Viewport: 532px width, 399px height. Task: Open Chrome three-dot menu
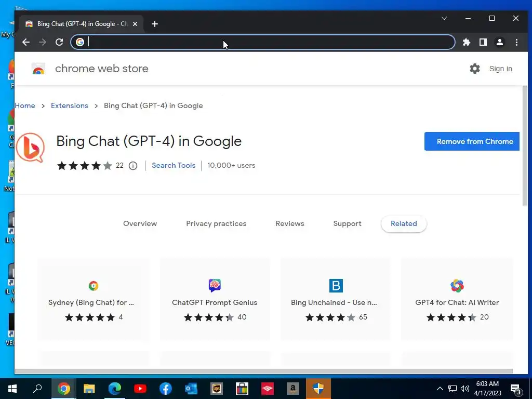[516, 42]
